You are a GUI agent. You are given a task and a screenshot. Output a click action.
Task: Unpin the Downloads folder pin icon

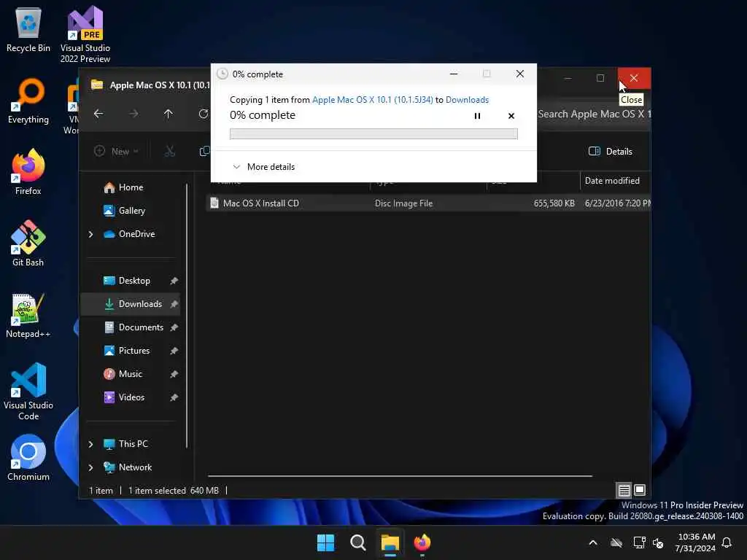[174, 304]
